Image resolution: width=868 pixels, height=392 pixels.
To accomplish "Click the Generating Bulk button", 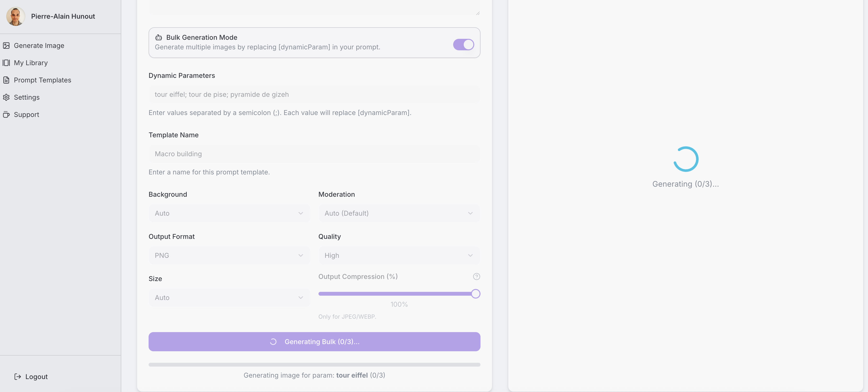I will click(314, 341).
